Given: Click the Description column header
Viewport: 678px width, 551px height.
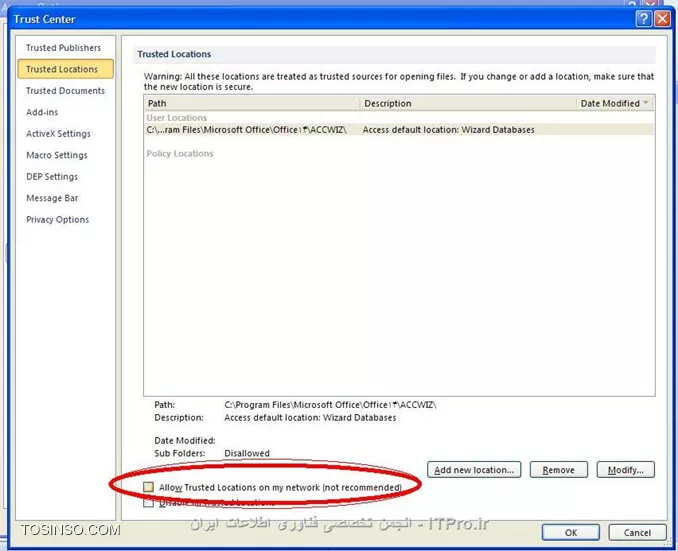Looking at the screenshot, I should tap(467, 103).
